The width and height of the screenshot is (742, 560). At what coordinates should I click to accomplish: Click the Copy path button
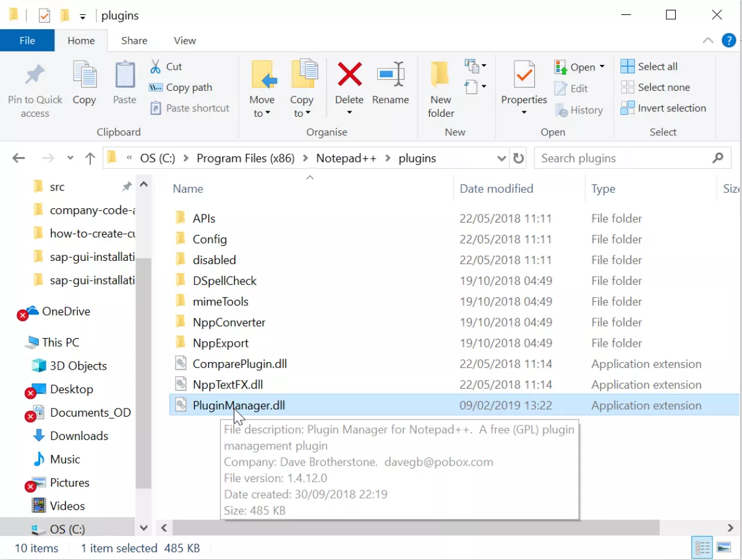point(181,87)
